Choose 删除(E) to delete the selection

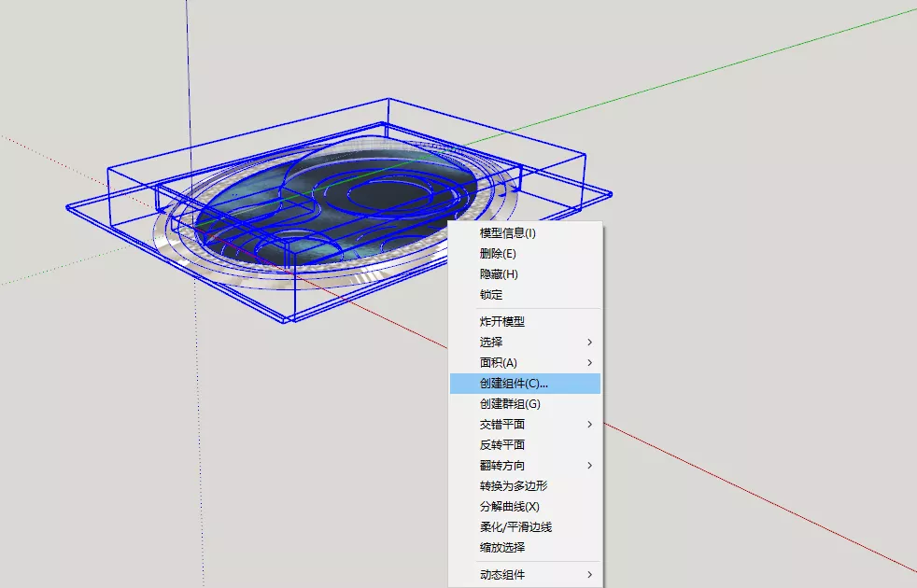pos(498,254)
